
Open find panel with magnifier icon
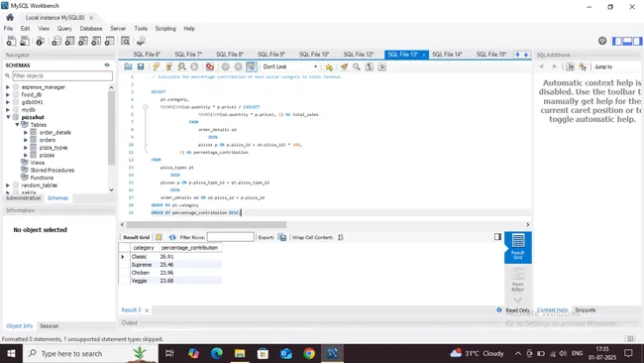tap(357, 66)
